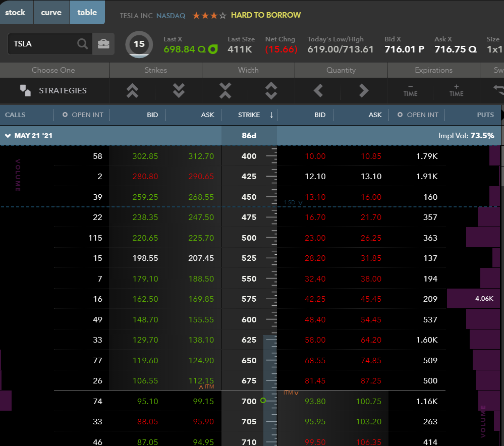Toggle the puts OPEN INT column circle
The width and height of the screenshot is (504, 446).
400,115
